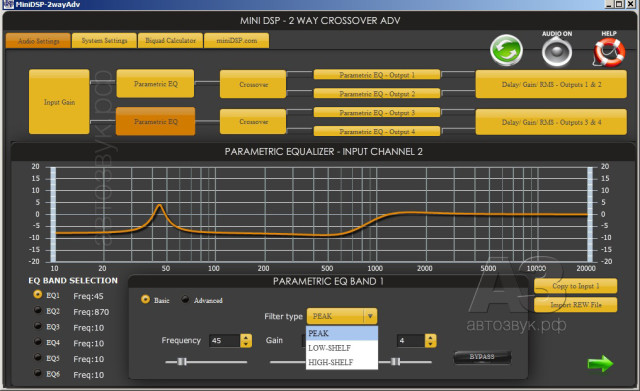Screen dimensions: 640x391
Task: Select the EQ5 band radio button
Action: pyautogui.click(x=38, y=358)
